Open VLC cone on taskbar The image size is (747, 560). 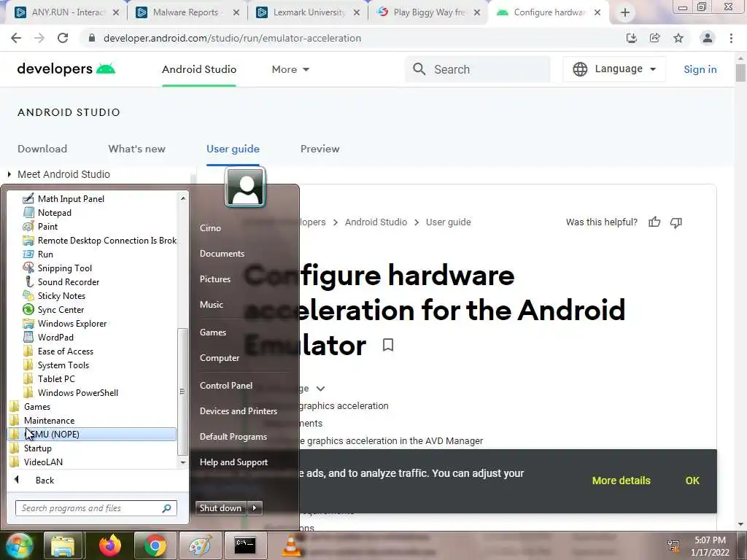pos(291,545)
